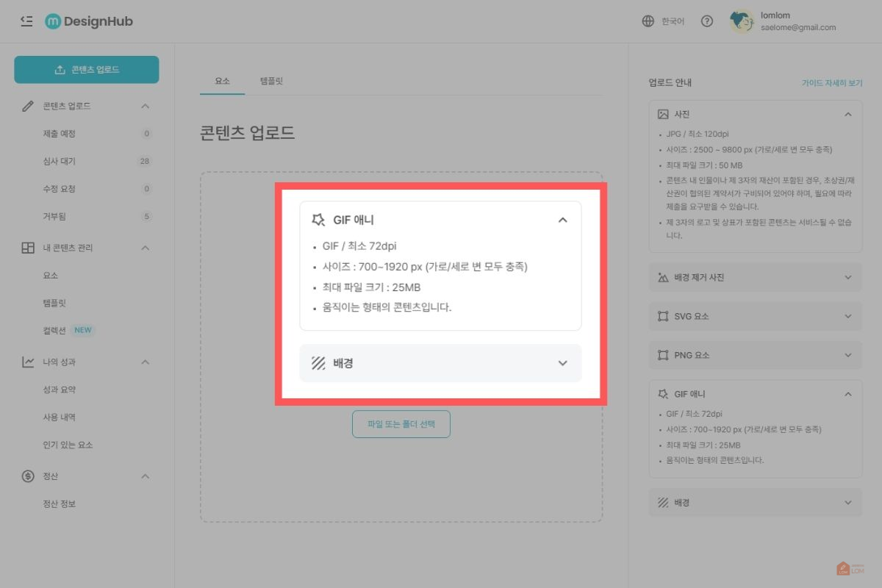This screenshot has height=588, width=882.
Task: Click the photo icon in the 사진 section
Action: pyautogui.click(x=662, y=114)
